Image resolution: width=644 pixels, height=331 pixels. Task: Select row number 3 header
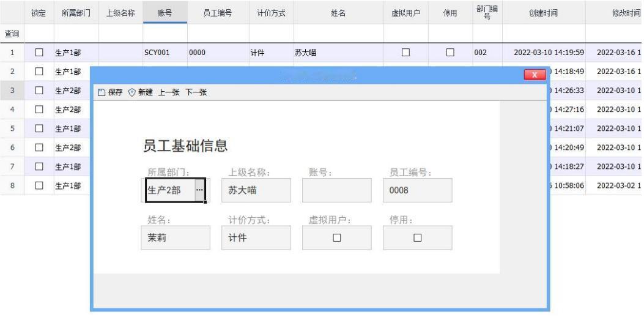point(12,91)
